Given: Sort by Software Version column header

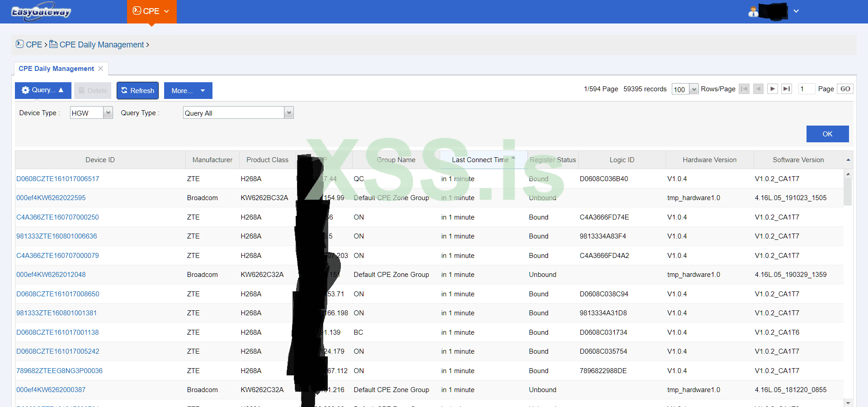Looking at the screenshot, I should (798, 160).
